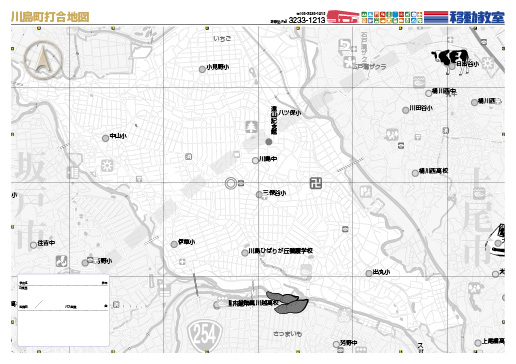Select the 小見野小 school marker
Image resolution: width=516 pixels, height=364 pixels.
(202, 69)
